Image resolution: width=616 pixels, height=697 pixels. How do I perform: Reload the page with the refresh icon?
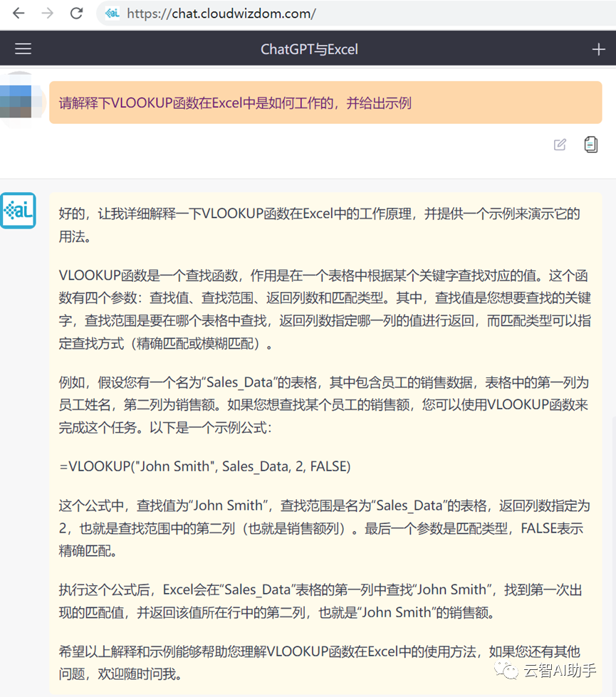(x=76, y=14)
